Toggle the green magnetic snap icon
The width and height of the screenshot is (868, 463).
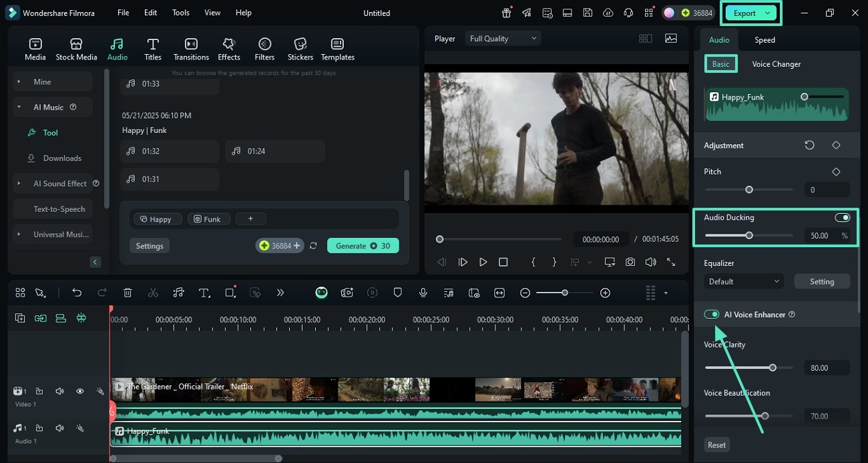(x=81, y=319)
